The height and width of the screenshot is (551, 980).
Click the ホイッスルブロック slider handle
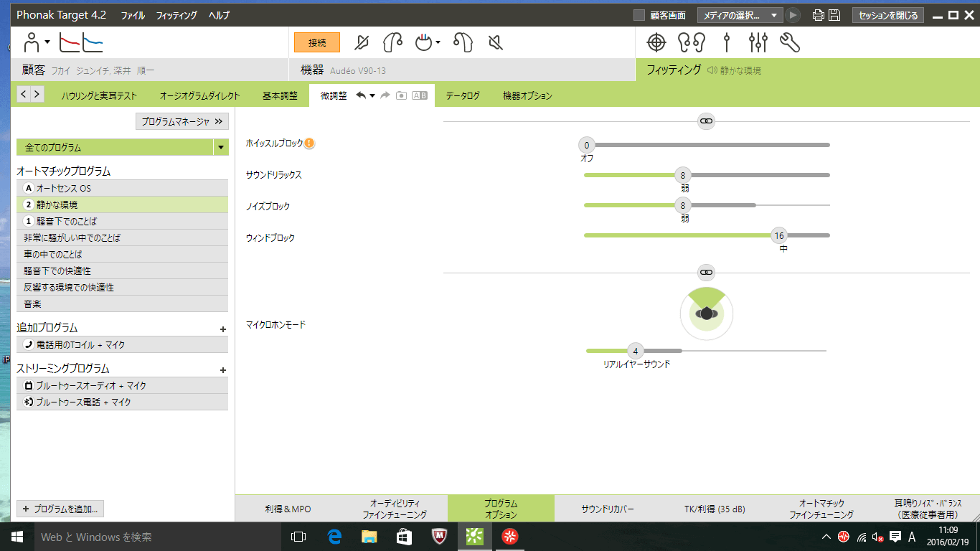[587, 145]
